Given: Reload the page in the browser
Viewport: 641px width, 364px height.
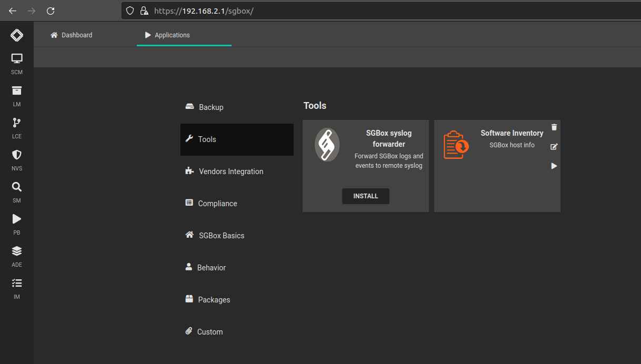Looking at the screenshot, I should [x=51, y=11].
